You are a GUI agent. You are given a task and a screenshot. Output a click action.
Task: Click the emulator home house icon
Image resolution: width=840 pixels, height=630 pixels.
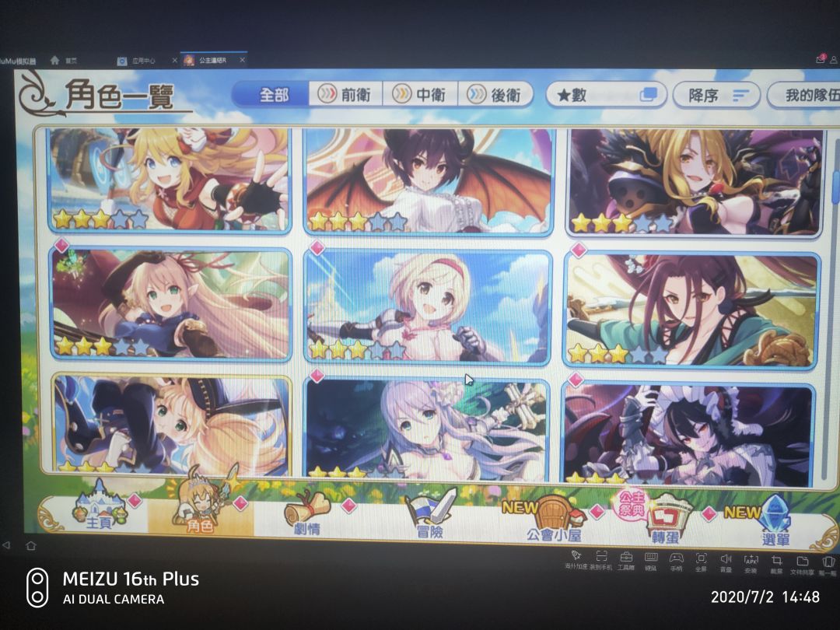pyautogui.click(x=54, y=60)
